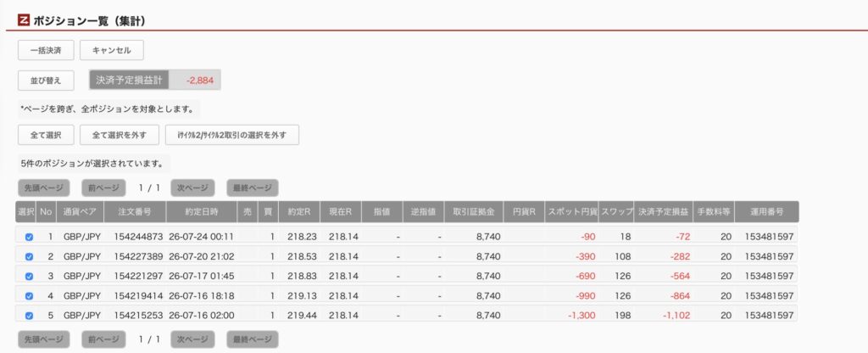Click the red Z logo icon
This screenshot has height=353, width=868.
click(24, 20)
